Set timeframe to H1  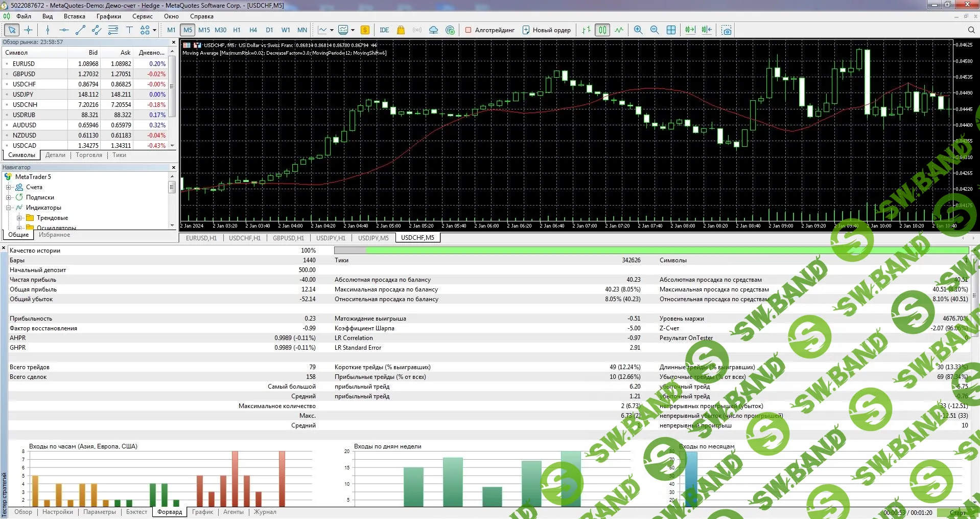click(x=237, y=30)
